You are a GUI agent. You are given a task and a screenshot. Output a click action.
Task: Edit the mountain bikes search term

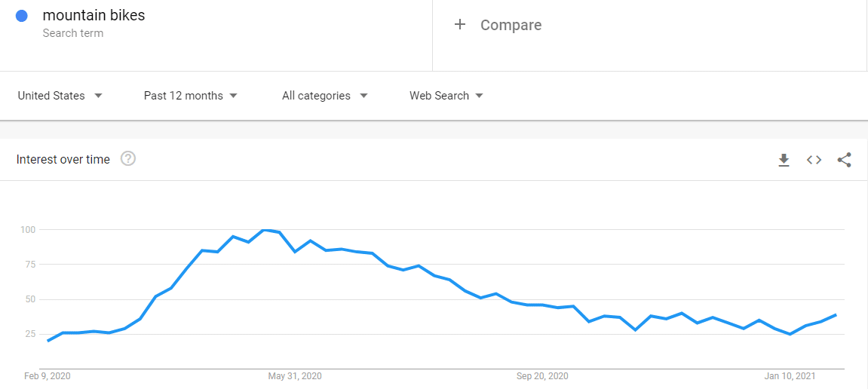pyautogui.click(x=94, y=15)
